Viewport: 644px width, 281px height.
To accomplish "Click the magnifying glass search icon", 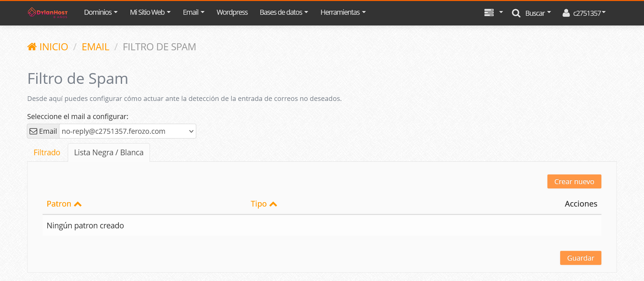I will tap(516, 13).
